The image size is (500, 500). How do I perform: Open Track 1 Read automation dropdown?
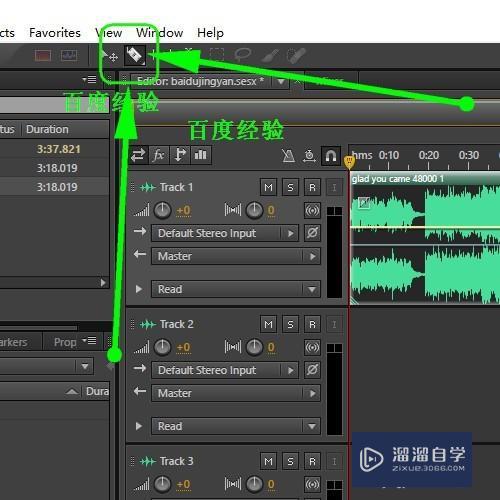click(236, 289)
